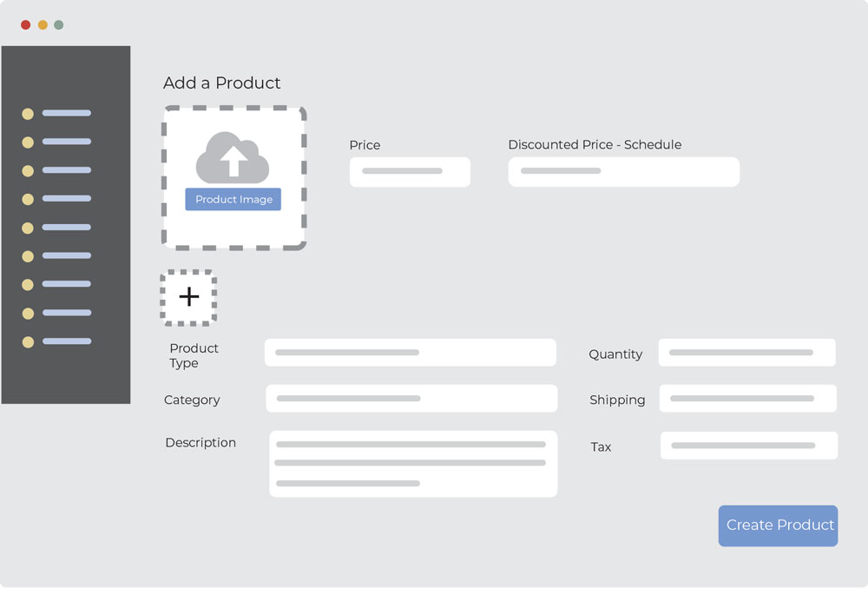Screen dimensions: 868x589
Task: Open the Category field
Action: click(411, 399)
